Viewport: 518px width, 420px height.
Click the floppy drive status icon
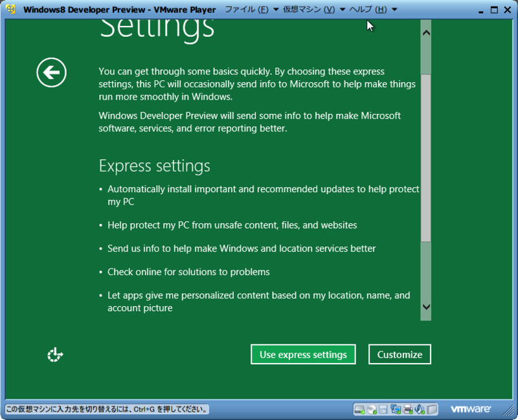pos(383,410)
